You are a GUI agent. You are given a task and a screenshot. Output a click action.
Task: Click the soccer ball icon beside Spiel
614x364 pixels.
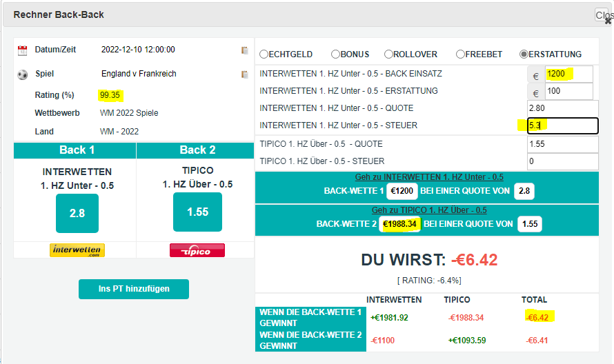coord(22,74)
